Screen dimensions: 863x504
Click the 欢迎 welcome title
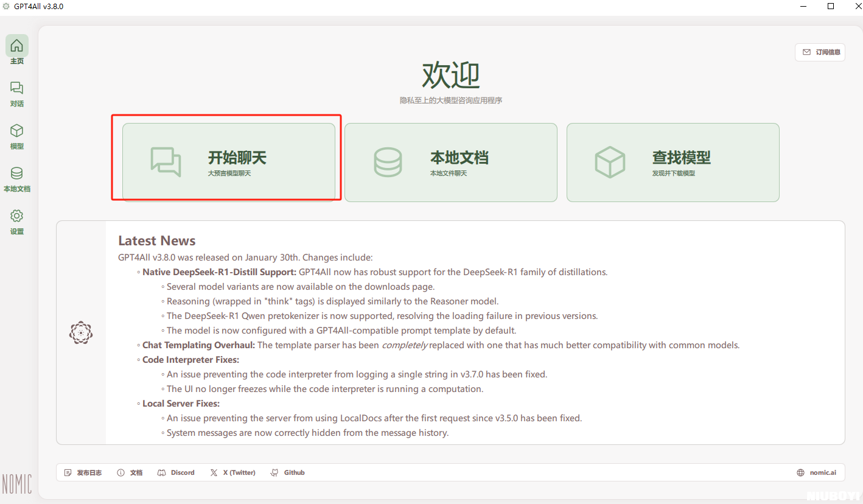[451, 75]
